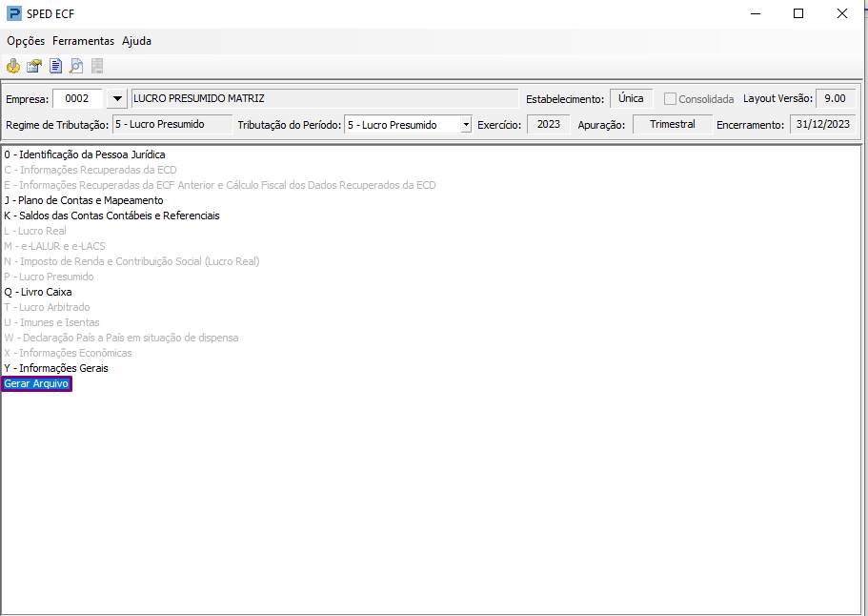Select X - Informações Econômicas
This screenshot has width=868, height=616.
(x=68, y=353)
